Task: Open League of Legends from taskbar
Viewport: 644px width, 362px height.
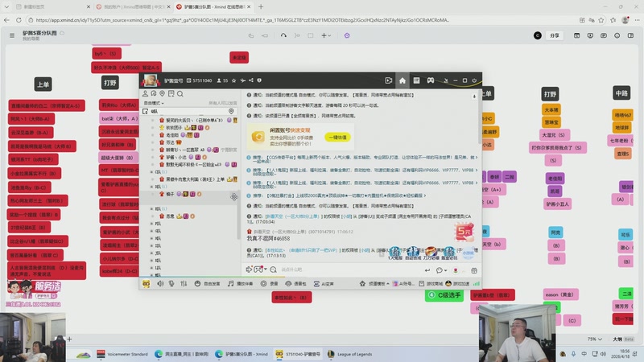Action: (349, 354)
